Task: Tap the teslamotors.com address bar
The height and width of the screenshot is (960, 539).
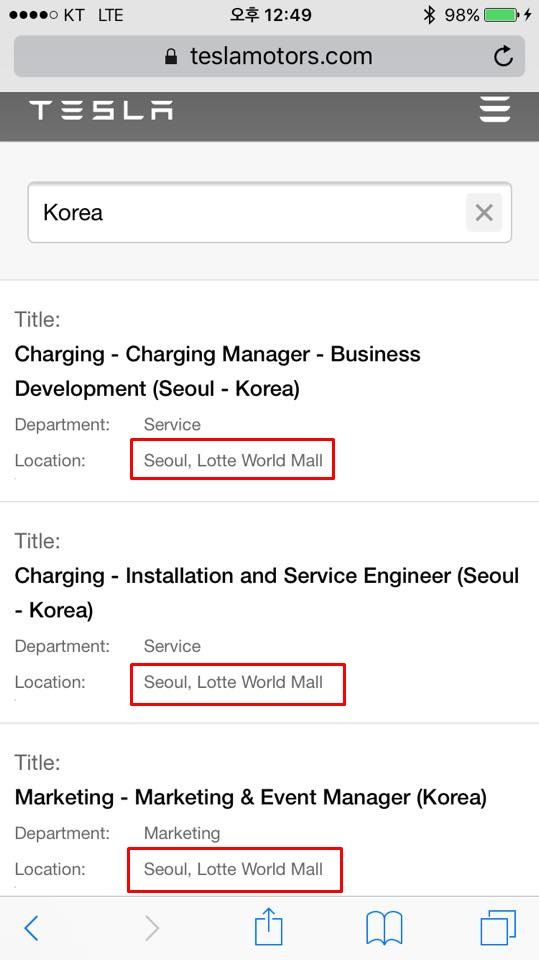Action: tap(270, 56)
